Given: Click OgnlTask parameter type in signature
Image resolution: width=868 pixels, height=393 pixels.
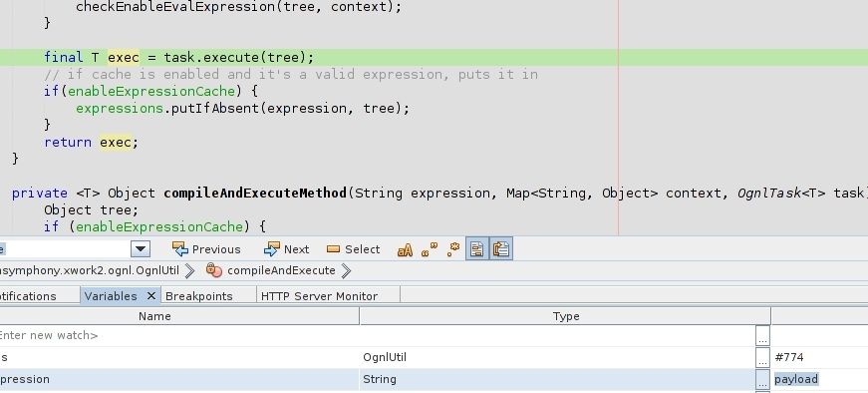Looking at the screenshot, I should (x=769, y=194).
